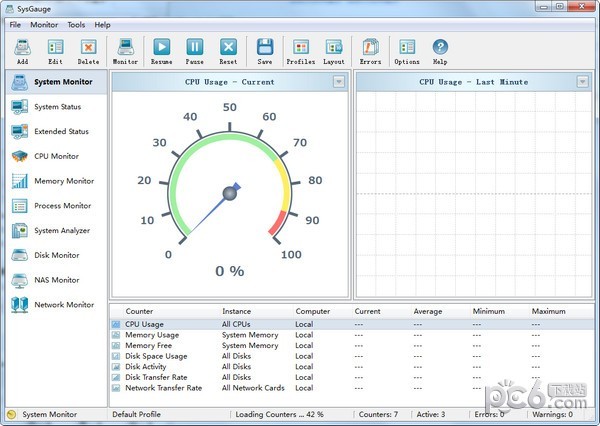This screenshot has width=600, height=426.
Task: Switch to Disk Monitor in the sidebar
Action: (x=57, y=255)
